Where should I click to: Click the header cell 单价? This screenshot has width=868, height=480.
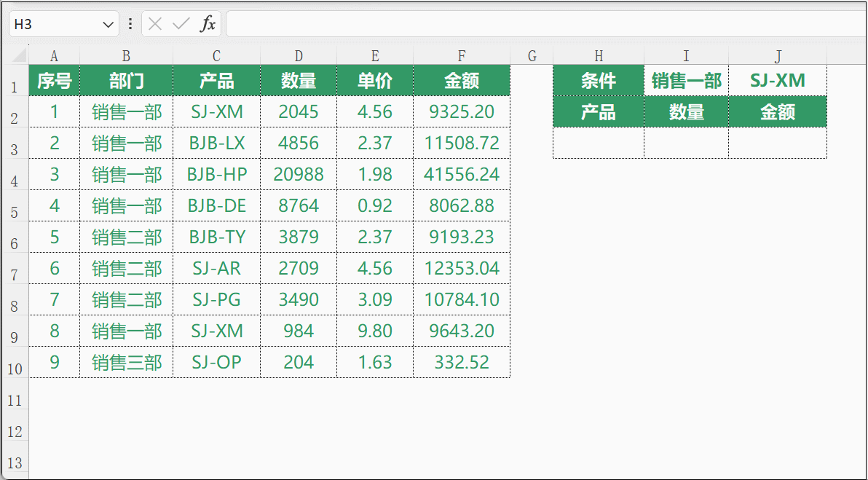[375, 81]
